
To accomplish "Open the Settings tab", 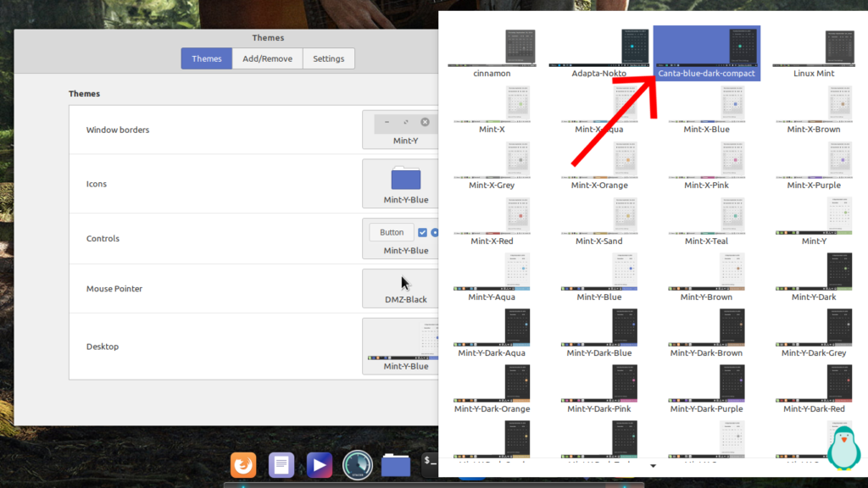I will (x=328, y=58).
